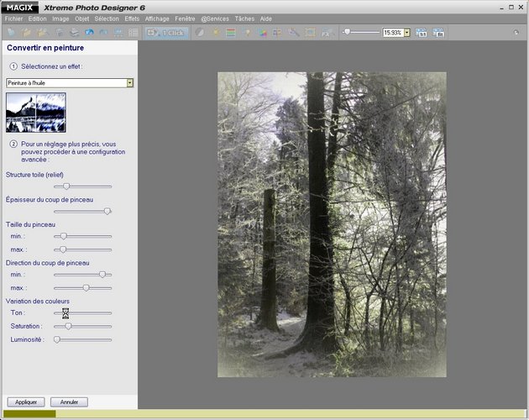This screenshot has width=529, height=420.
Task: Click the zoom 1:1 actual size icon
Action: coord(422,32)
